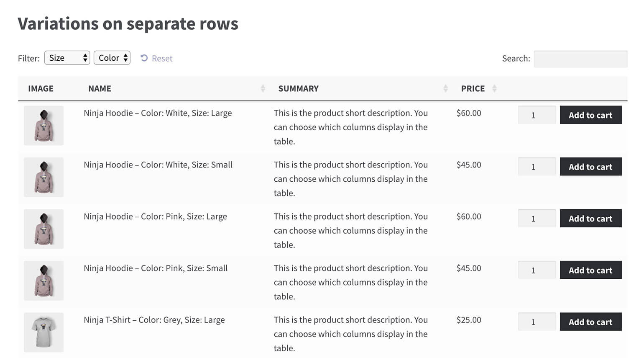
Task: Focus quantity field for Pink Small Hoodie
Action: [x=536, y=270]
